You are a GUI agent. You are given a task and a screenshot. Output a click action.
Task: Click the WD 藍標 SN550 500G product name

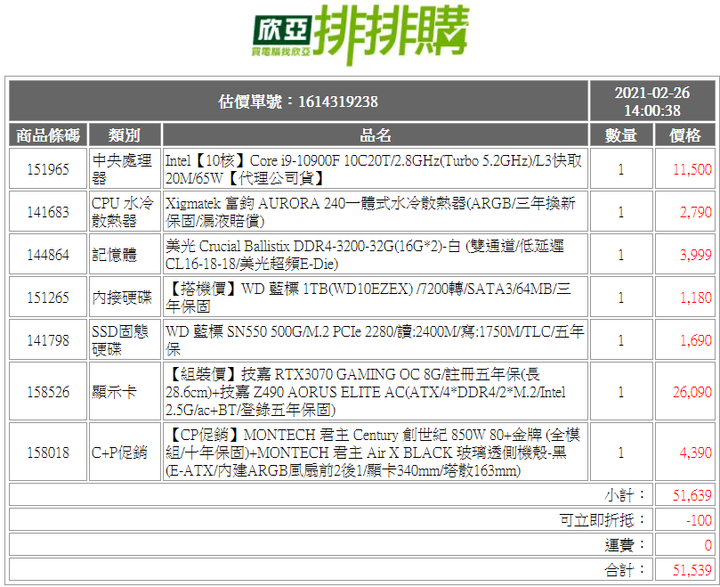click(375, 340)
